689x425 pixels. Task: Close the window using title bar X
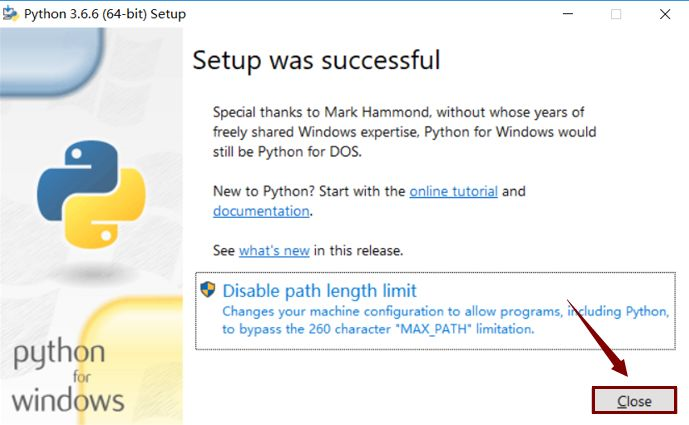pos(665,14)
